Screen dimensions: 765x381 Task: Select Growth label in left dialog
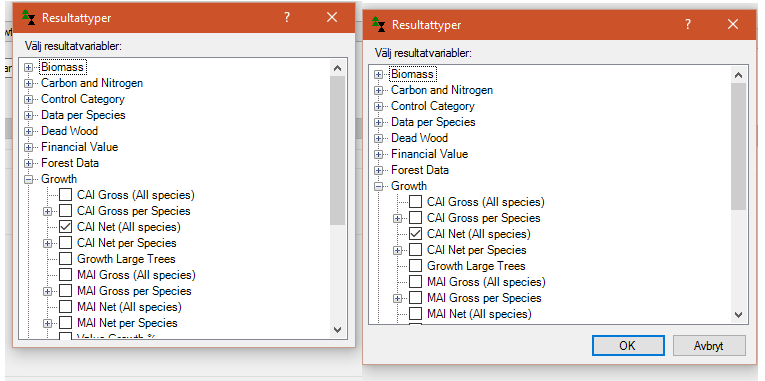[59, 179]
